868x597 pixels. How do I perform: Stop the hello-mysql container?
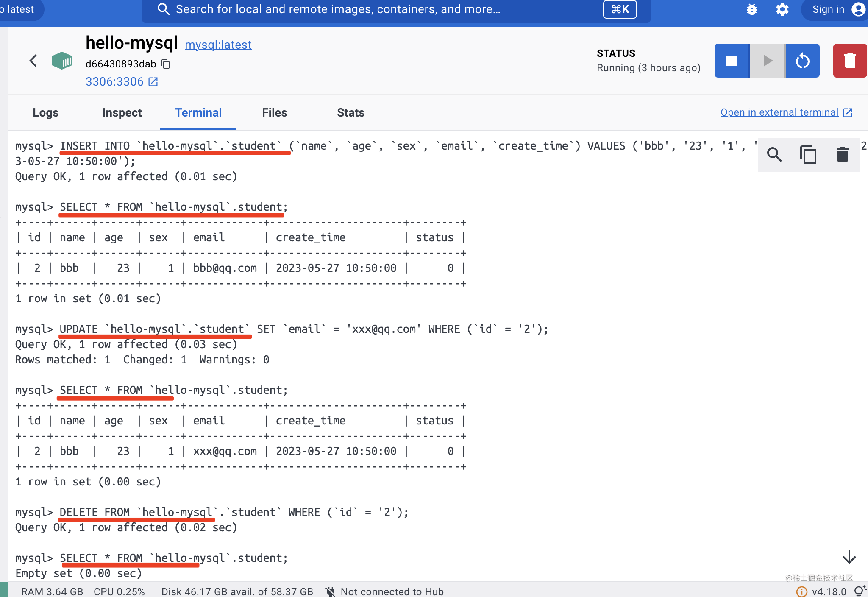tap(732, 61)
